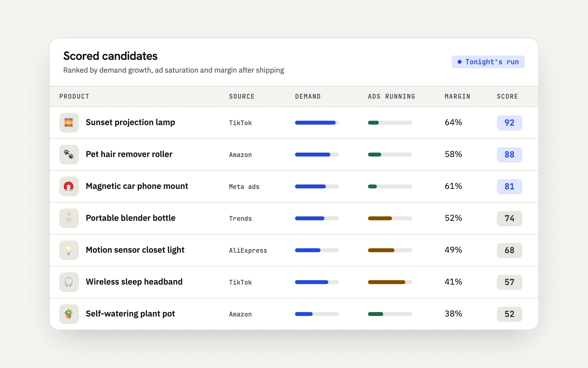Click the ads running bar for Portable blender bottle
The width and height of the screenshot is (588, 368).
pos(390,218)
